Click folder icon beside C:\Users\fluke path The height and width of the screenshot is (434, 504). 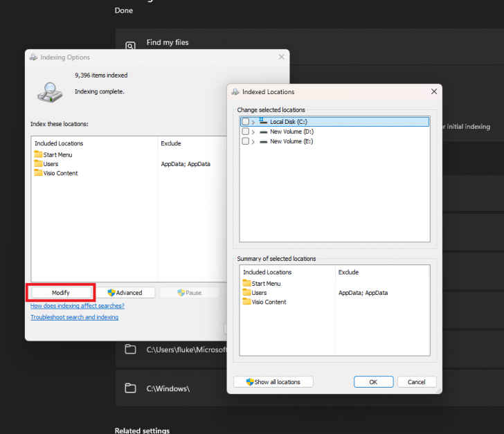pos(130,349)
